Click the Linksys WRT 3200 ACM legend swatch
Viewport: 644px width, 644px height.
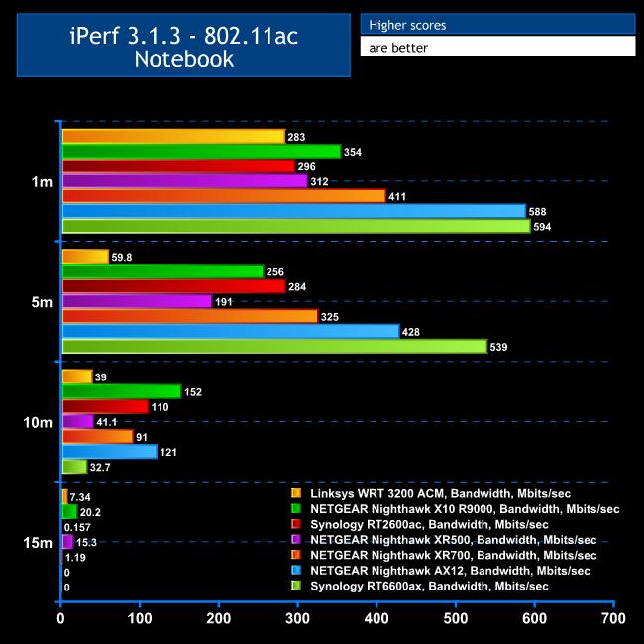pyautogui.click(x=296, y=493)
